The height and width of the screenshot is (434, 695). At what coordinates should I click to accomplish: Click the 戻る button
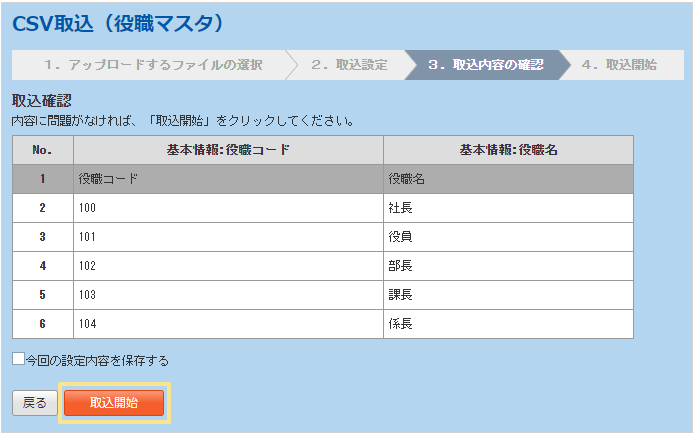34,402
